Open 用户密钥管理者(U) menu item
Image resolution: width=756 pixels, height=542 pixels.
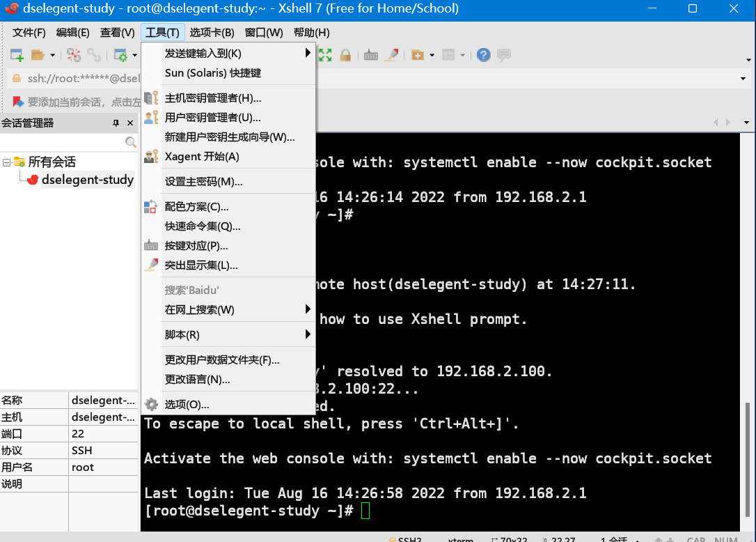click(229, 117)
